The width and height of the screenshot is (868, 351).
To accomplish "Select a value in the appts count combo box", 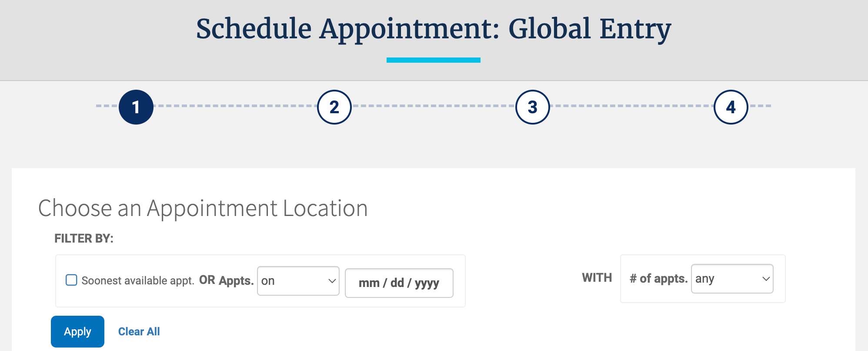I will (x=731, y=279).
